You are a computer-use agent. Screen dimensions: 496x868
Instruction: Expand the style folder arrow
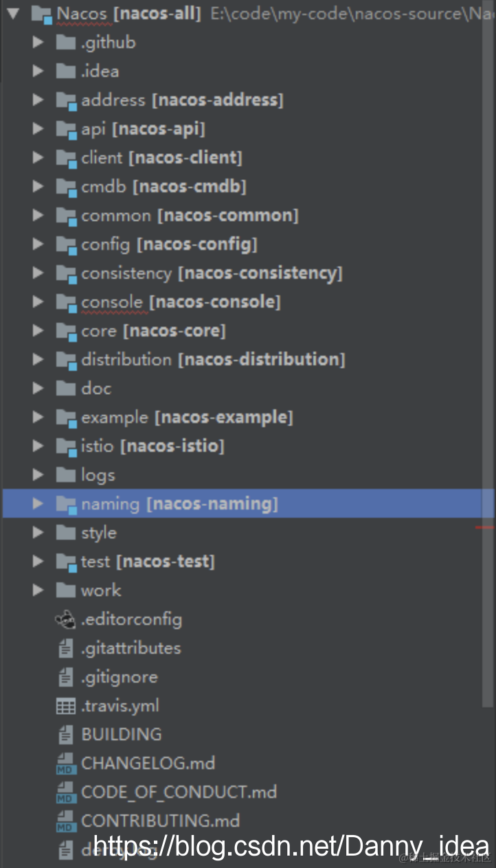coord(38,532)
